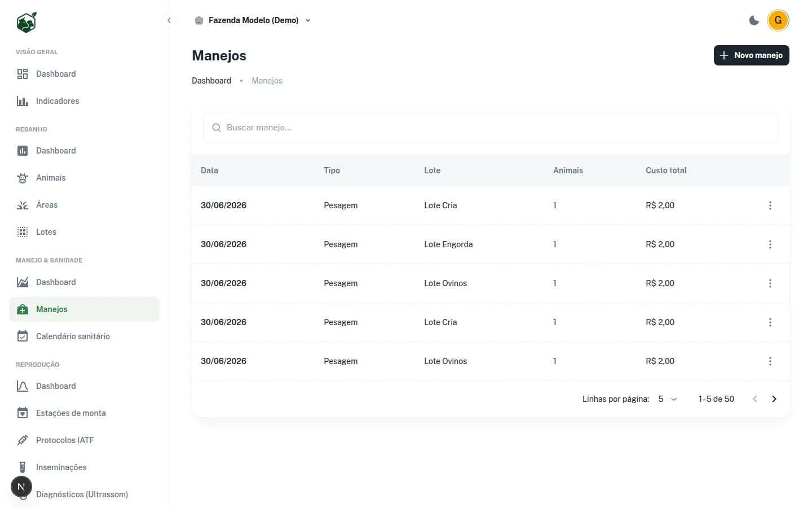Image resolution: width=812 pixels, height=508 pixels.
Task: Toggle dark mode with the moon icon
Action: [x=754, y=20]
